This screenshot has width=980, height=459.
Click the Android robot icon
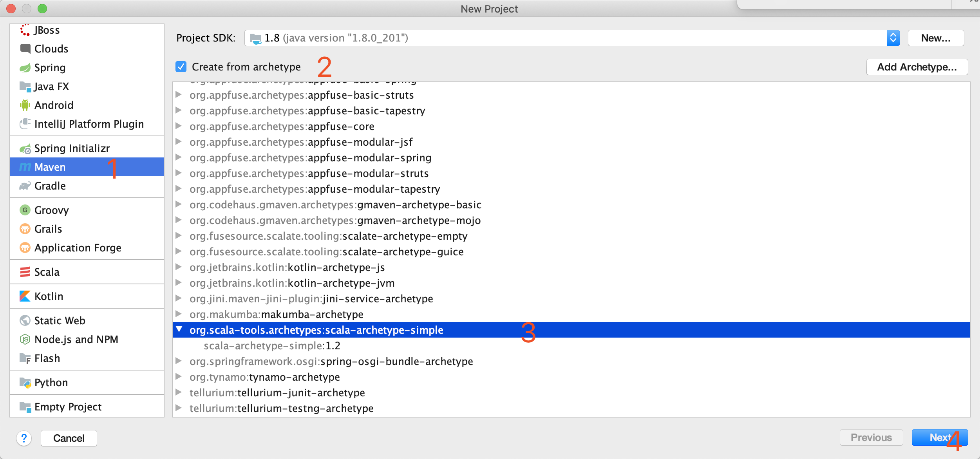coord(25,105)
